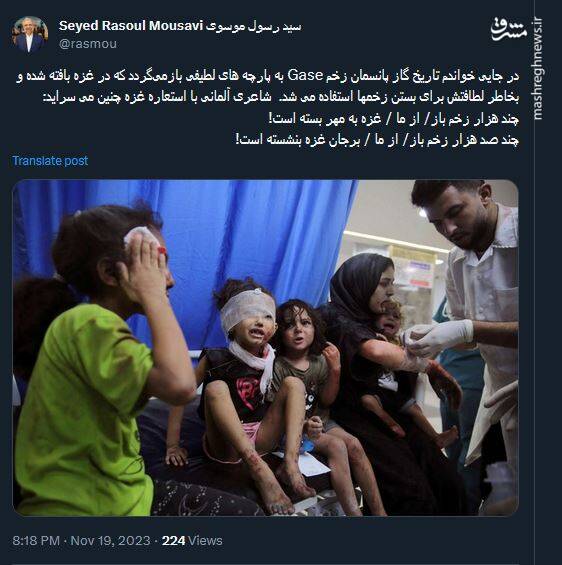
Task: Click the 8:18 PM timestamp
Action: pyautogui.click(x=36, y=540)
